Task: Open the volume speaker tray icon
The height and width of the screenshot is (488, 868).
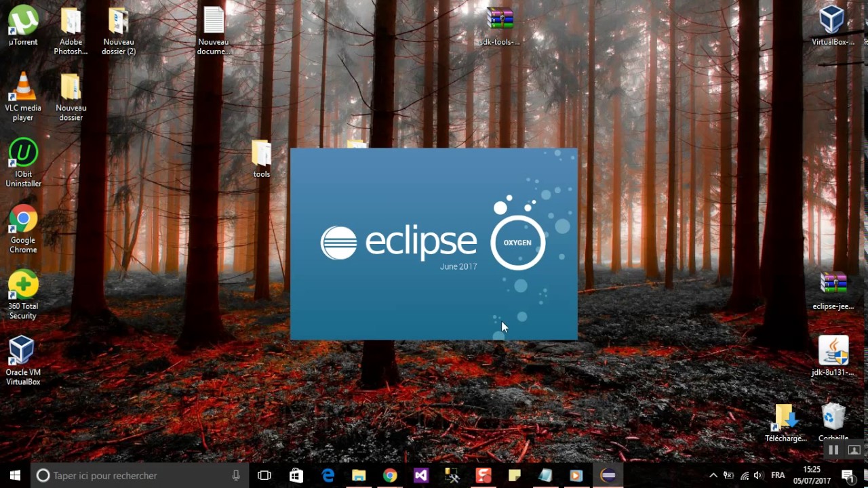Action: pos(758,476)
